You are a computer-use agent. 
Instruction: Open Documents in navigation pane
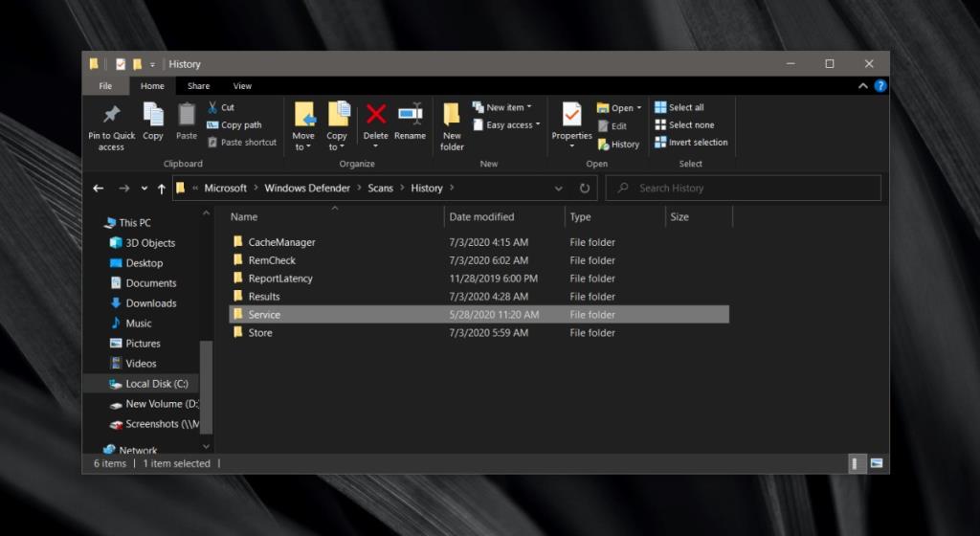144,283
